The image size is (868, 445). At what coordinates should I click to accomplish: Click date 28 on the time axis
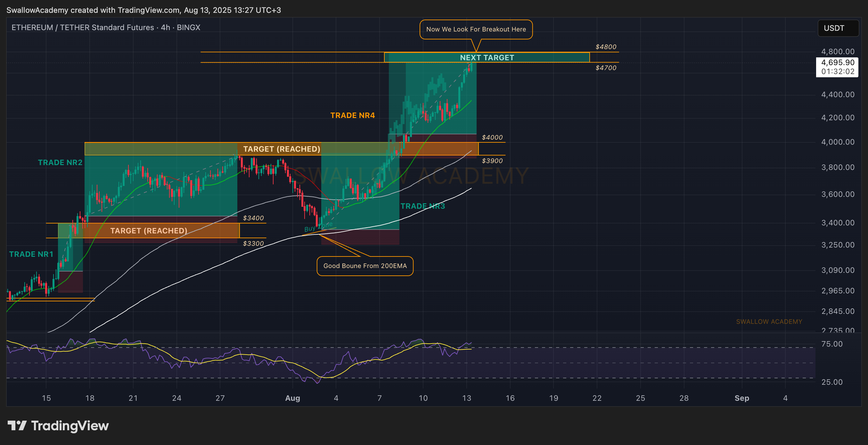684,398
